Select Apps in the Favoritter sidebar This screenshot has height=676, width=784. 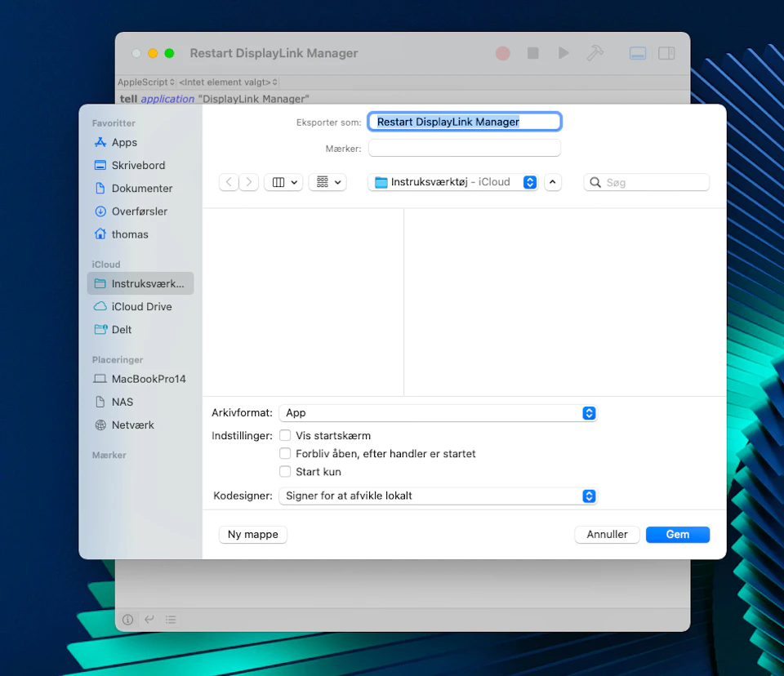[140, 143]
